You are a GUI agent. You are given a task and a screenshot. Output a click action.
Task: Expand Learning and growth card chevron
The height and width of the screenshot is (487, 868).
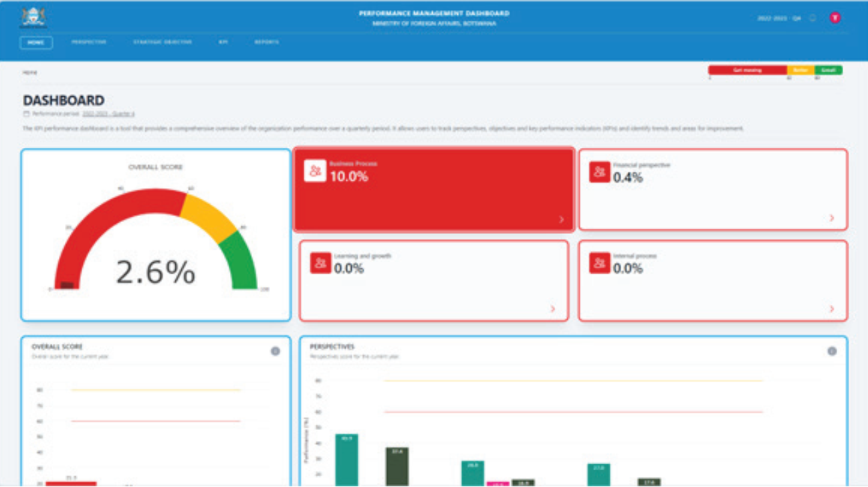point(553,309)
